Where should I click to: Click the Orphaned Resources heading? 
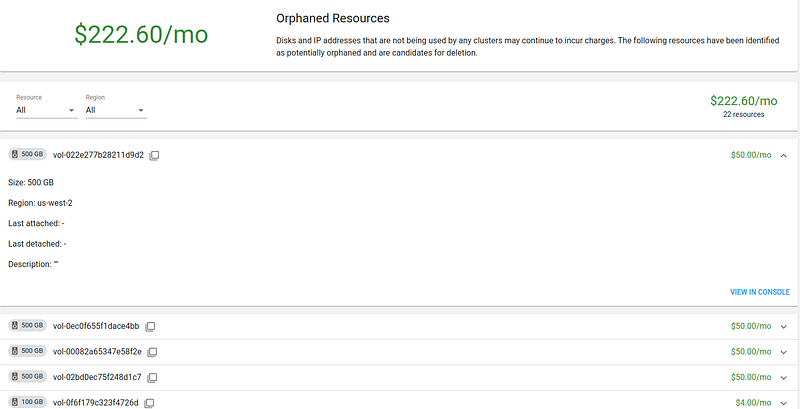(x=333, y=18)
